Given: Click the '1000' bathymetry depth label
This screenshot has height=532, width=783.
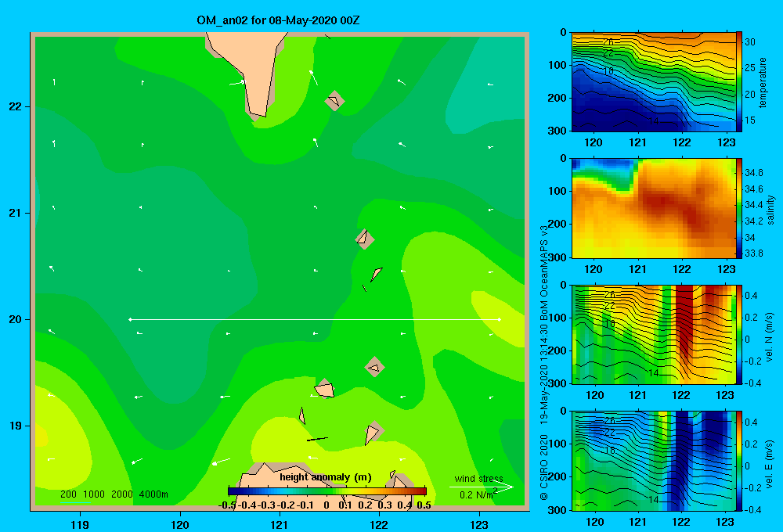Looking at the screenshot, I should (94, 494).
